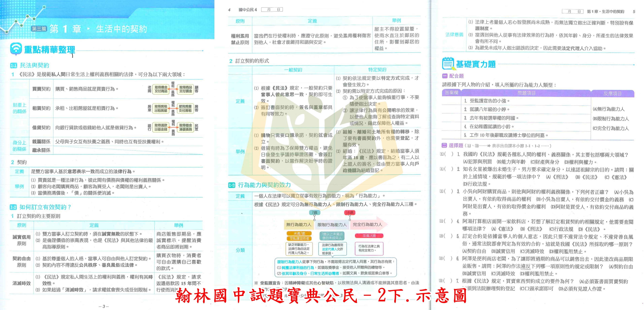
Task: Select the 買賣契約 table cell
Action: (x=41, y=89)
